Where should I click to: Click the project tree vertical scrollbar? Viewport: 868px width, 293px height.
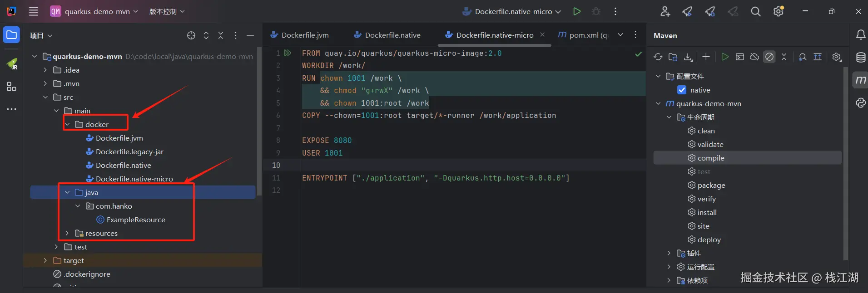click(x=259, y=122)
